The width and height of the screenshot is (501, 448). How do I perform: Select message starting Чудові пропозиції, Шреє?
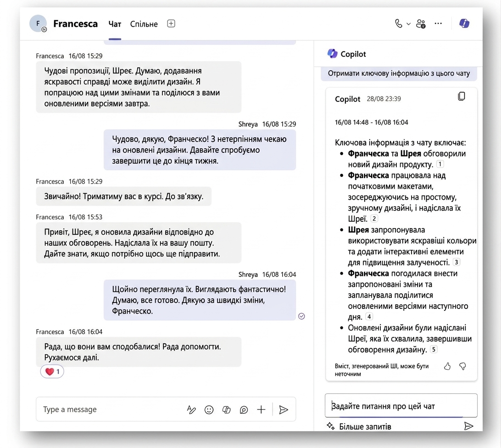139,87
